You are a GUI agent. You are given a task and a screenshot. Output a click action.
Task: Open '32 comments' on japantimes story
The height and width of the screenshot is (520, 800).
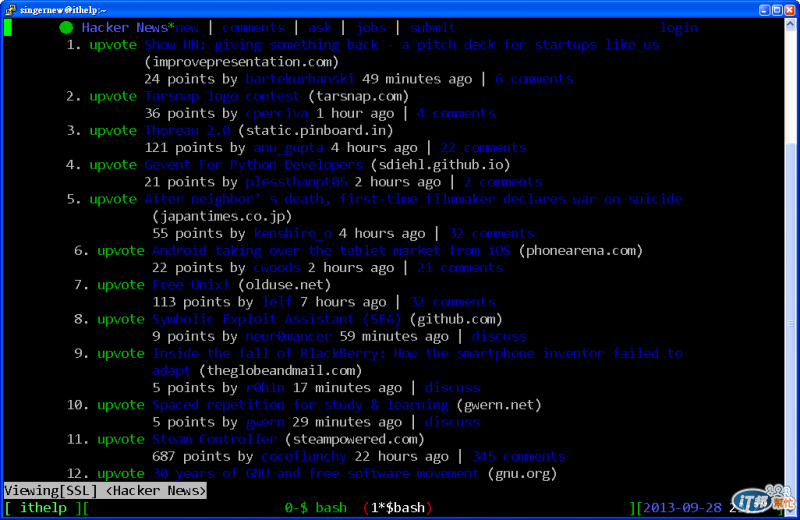pyautogui.click(x=491, y=234)
